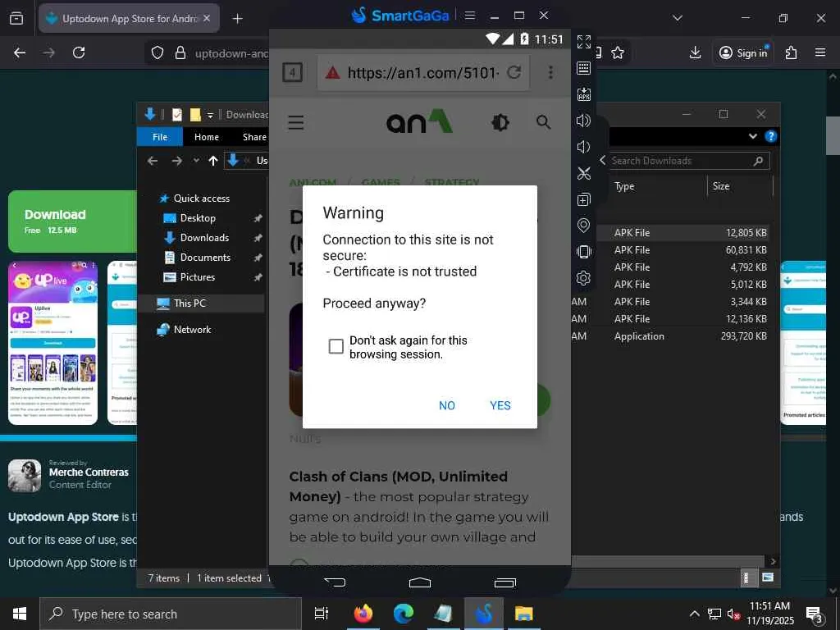This screenshot has height=630, width=840.
Task: Expand the Explorer recent locations dropdown
Action: tap(196, 161)
